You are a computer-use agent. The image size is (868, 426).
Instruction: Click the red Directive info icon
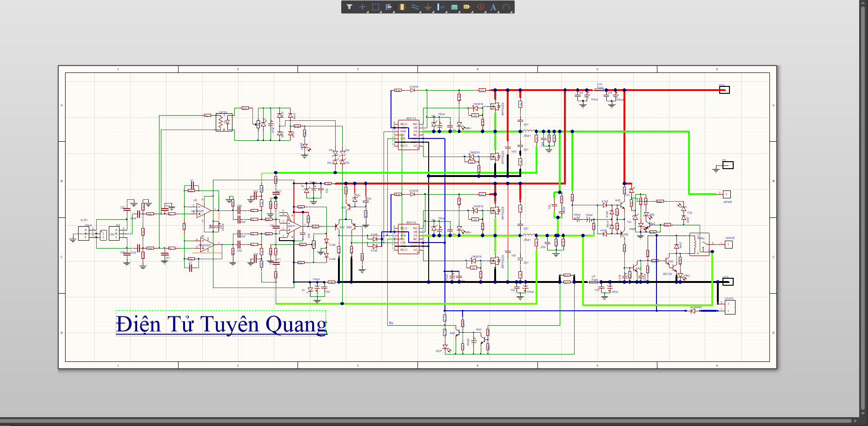point(481,7)
